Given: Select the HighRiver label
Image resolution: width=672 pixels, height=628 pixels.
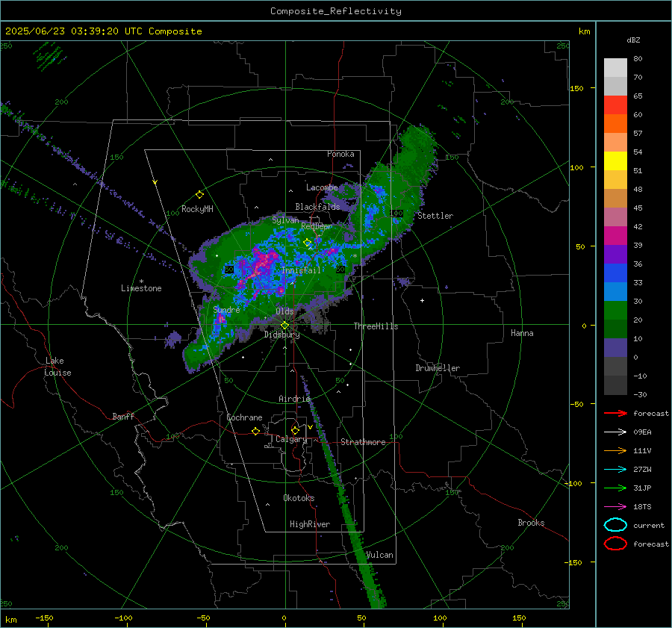Looking at the screenshot, I should click(310, 524).
